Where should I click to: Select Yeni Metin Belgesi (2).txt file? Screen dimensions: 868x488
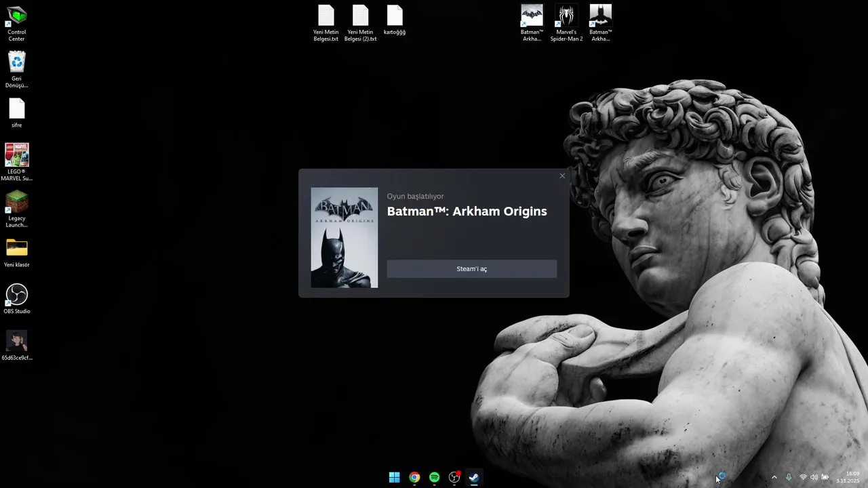click(361, 23)
